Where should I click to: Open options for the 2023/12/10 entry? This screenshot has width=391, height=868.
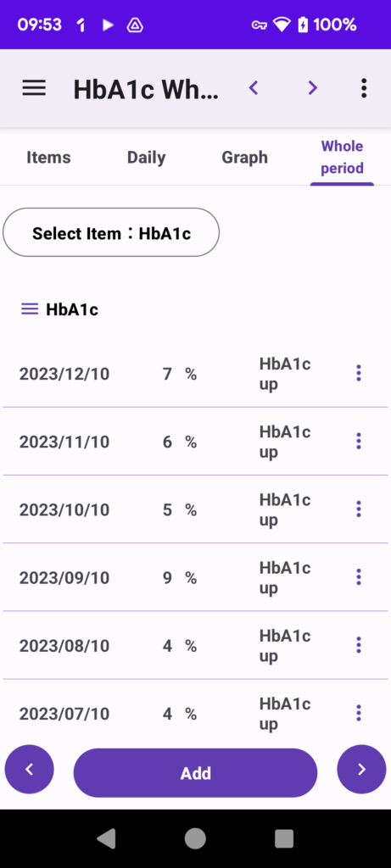(x=358, y=374)
